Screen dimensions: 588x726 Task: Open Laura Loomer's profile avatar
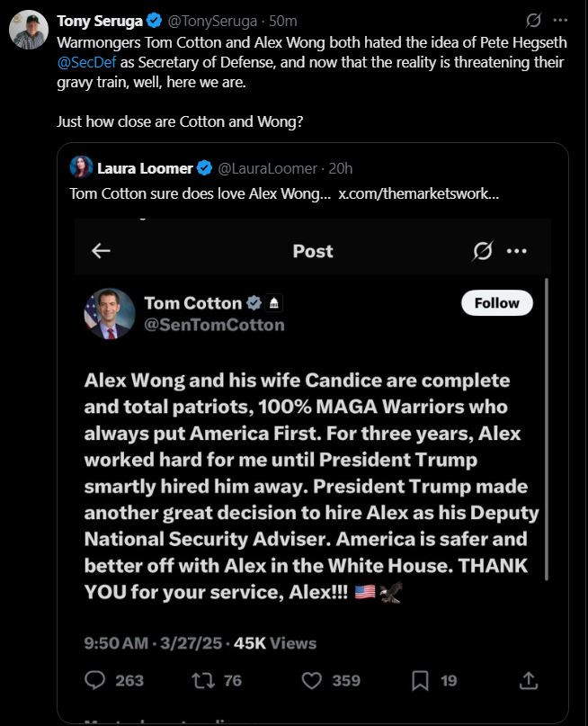(x=81, y=168)
